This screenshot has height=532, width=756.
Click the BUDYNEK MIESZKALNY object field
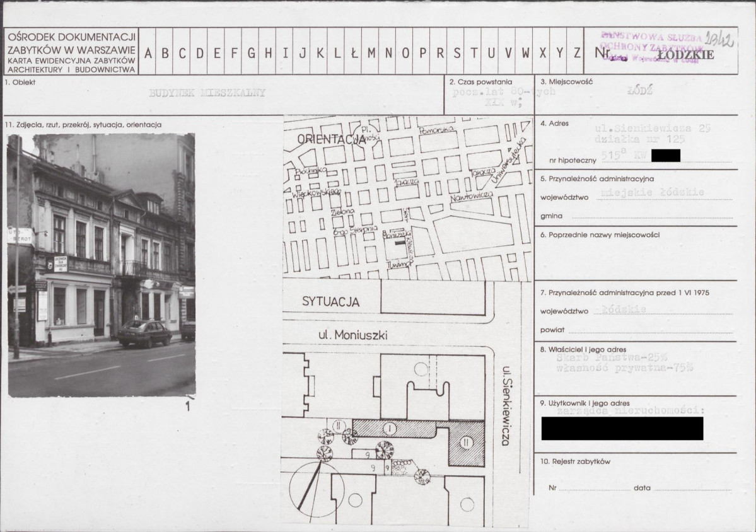point(207,93)
